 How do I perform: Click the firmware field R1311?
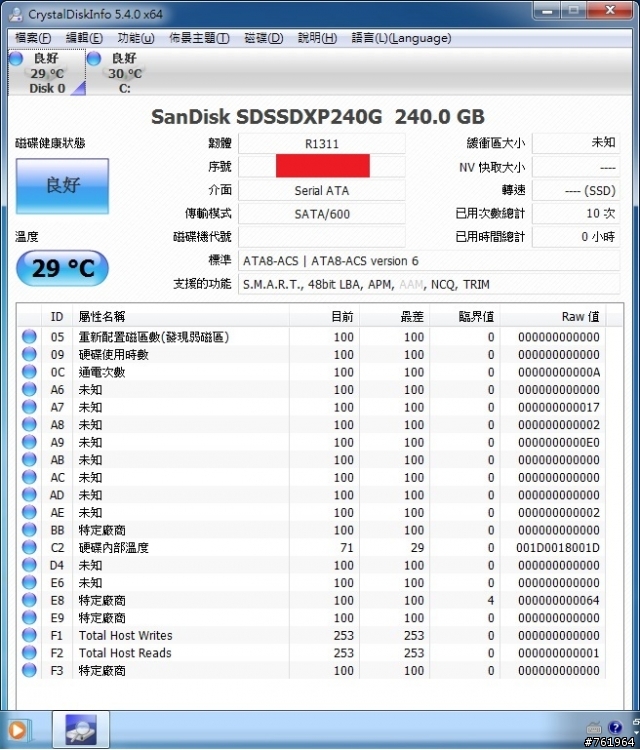click(321, 143)
